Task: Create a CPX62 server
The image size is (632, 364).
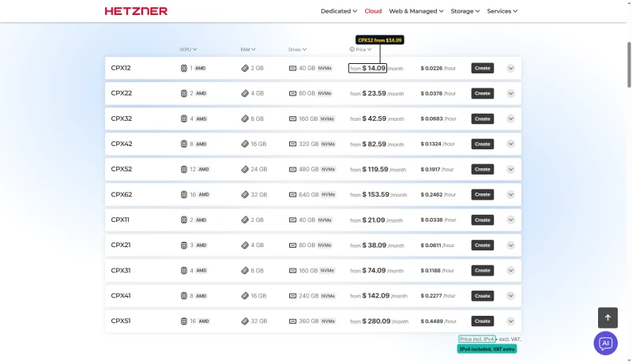Action: tap(483, 194)
